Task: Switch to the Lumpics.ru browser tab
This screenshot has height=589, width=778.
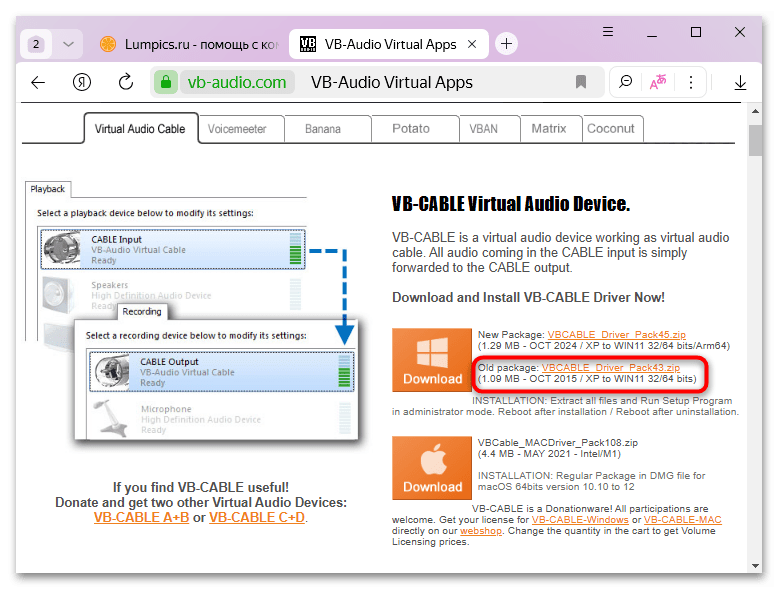Action: click(189, 44)
